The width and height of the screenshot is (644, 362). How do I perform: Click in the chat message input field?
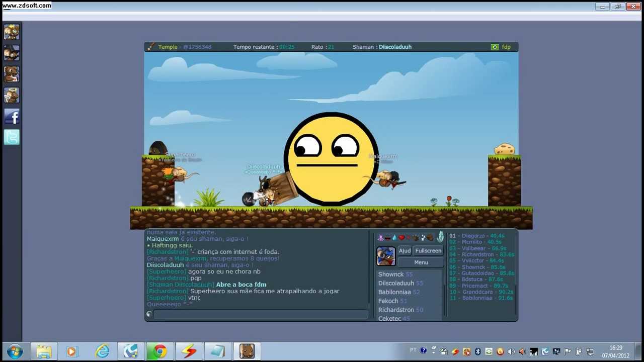(x=261, y=314)
